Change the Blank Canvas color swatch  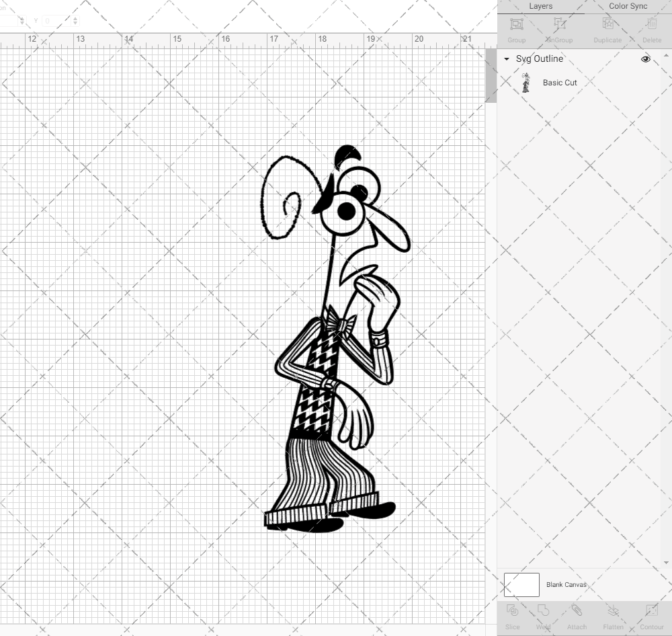(521, 584)
